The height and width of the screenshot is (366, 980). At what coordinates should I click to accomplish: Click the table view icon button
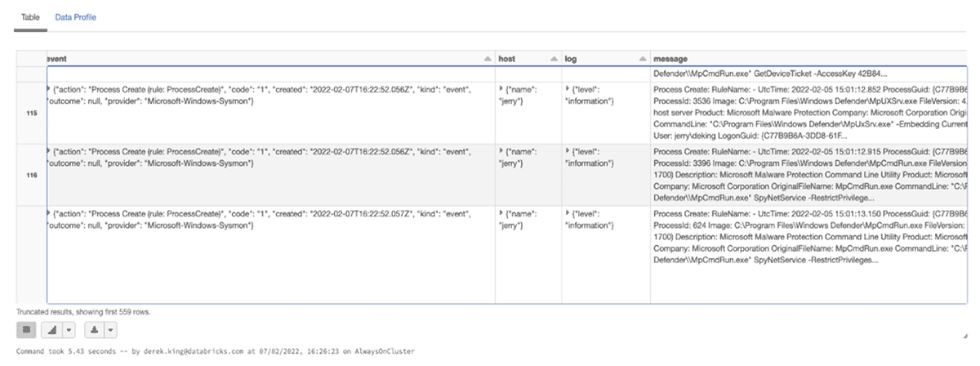26,330
